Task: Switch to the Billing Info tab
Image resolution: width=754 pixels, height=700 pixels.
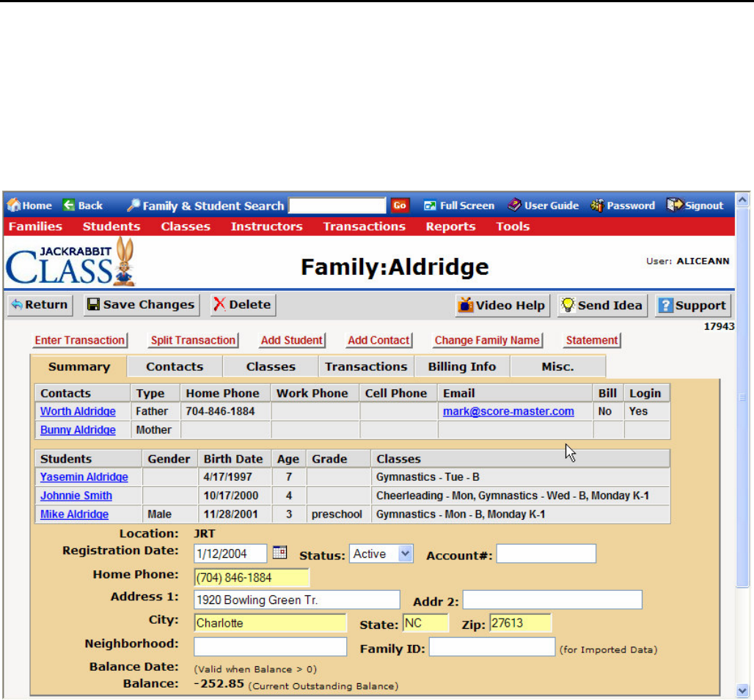Action: coord(462,366)
